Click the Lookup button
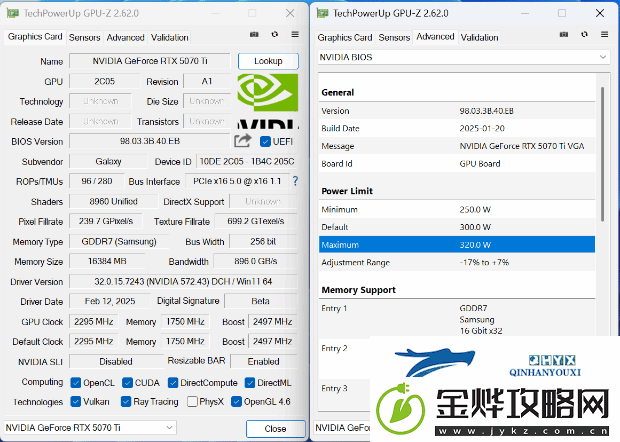 tap(268, 61)
